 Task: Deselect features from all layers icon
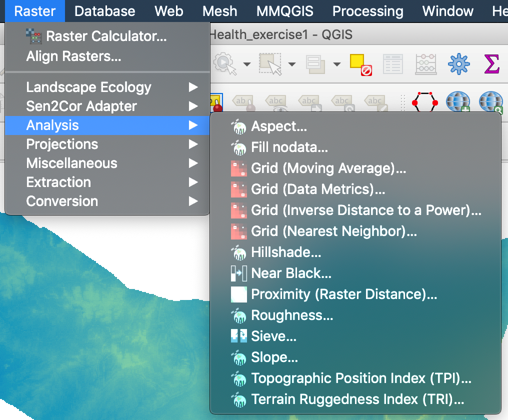pos(360,64)
